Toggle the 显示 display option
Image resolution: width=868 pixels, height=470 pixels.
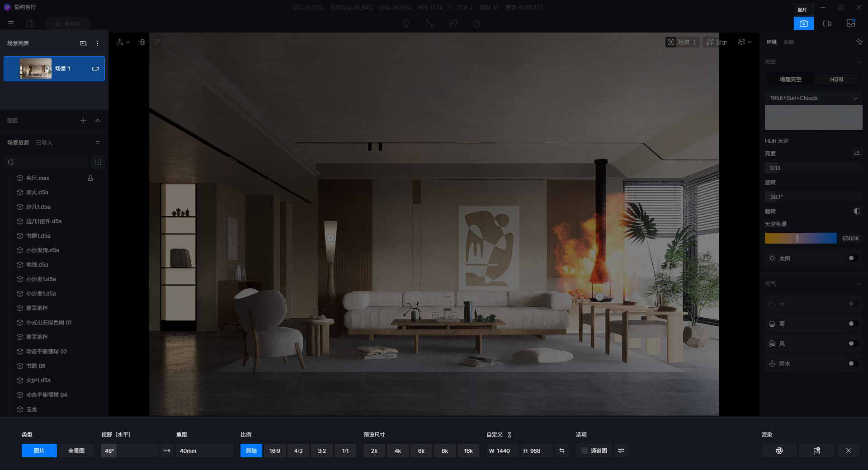coord(717,42)
